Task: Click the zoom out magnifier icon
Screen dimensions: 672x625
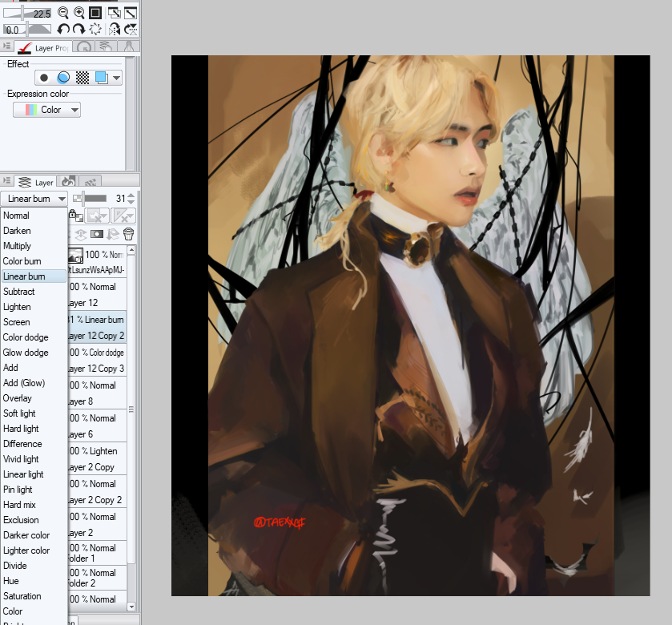Action: click(63, 13)
